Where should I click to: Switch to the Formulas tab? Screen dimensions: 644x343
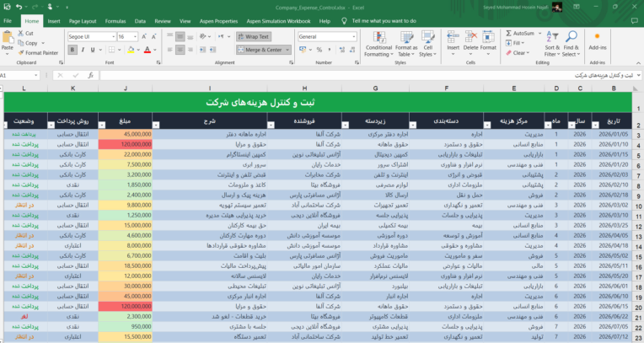tap(115, 21)
